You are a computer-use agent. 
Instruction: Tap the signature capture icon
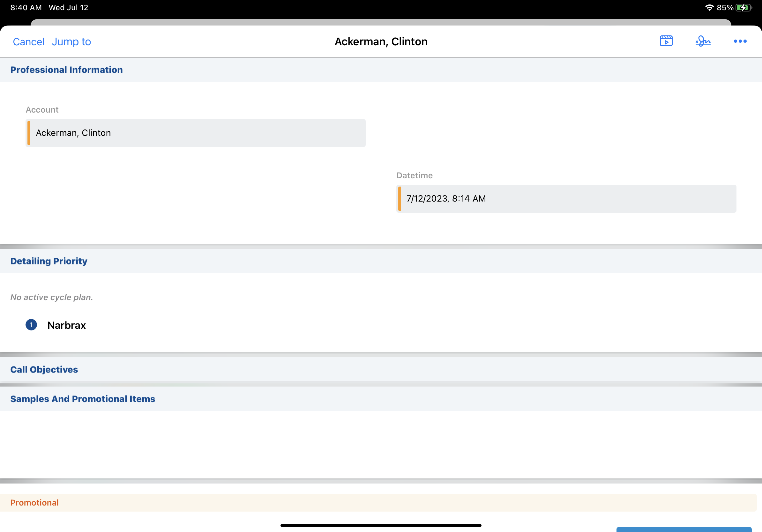pos(703,41)
